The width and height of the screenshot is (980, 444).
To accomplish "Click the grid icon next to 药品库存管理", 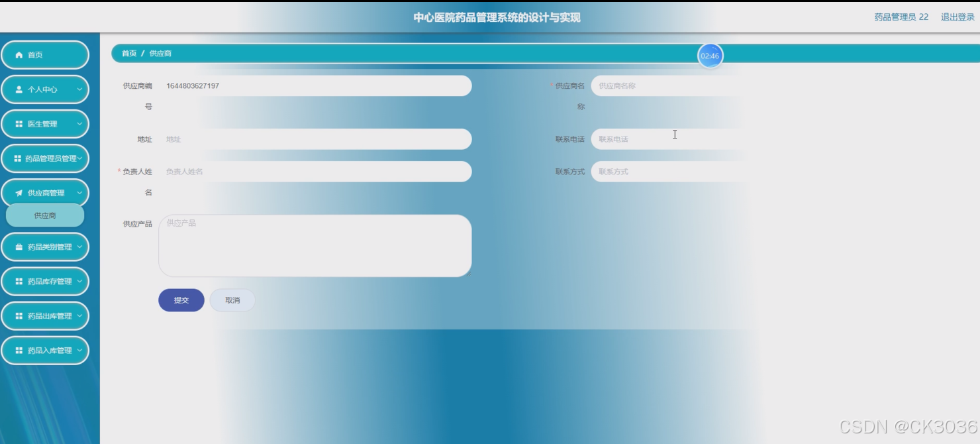I will [19, 282].
